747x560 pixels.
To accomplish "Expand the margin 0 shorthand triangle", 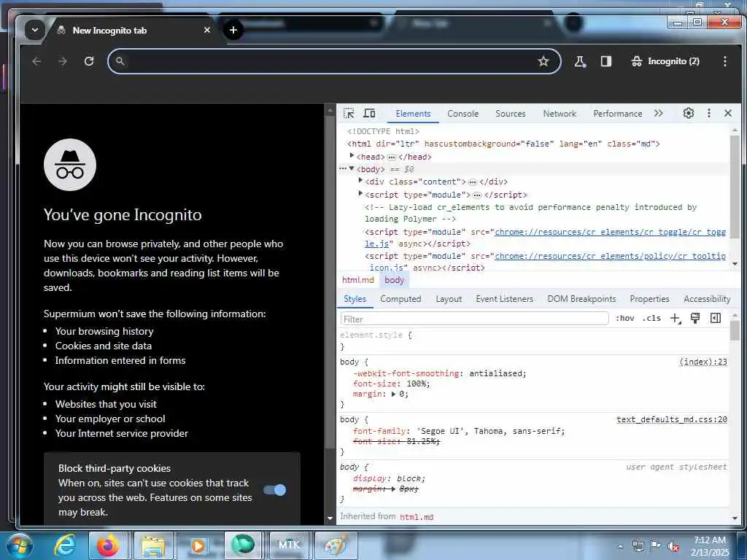I will (x=393, y=394).
